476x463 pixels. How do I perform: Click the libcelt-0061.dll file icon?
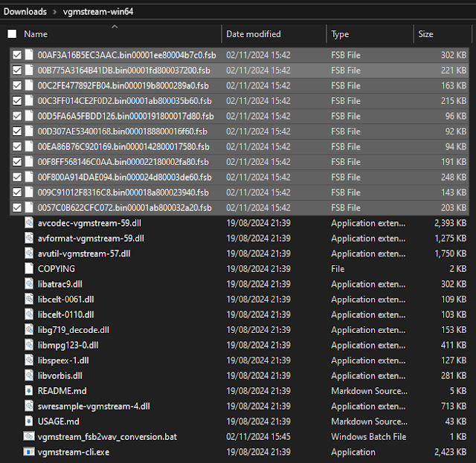tap(29, 300)
